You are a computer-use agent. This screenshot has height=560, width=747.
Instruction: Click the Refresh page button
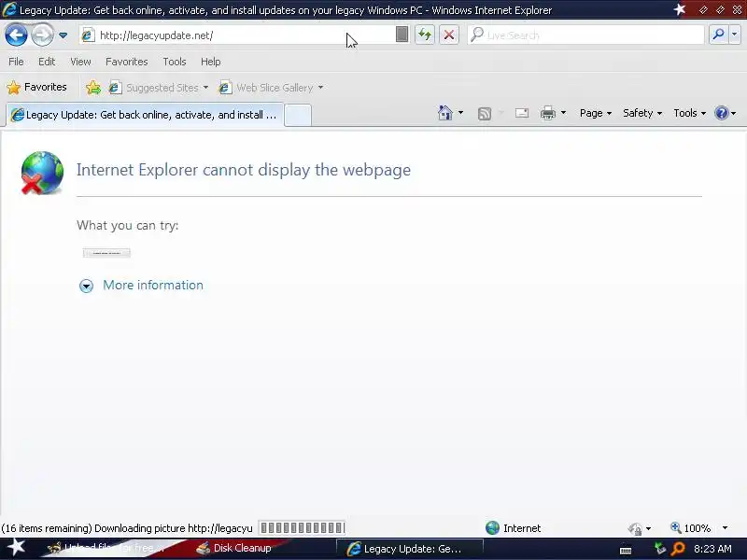point(425,35)
